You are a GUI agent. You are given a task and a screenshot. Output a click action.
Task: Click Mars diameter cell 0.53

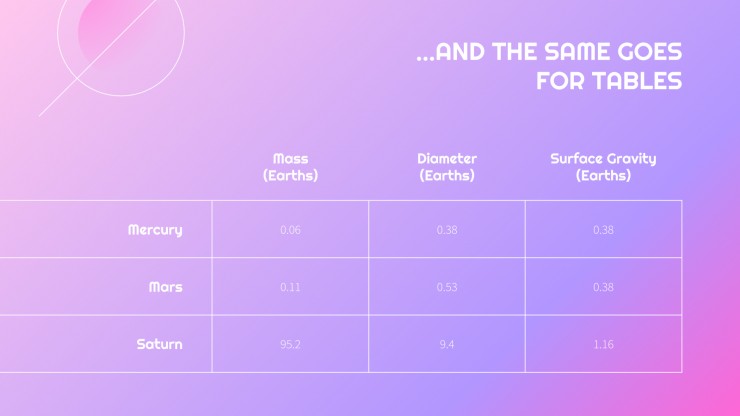pos(447,287)
